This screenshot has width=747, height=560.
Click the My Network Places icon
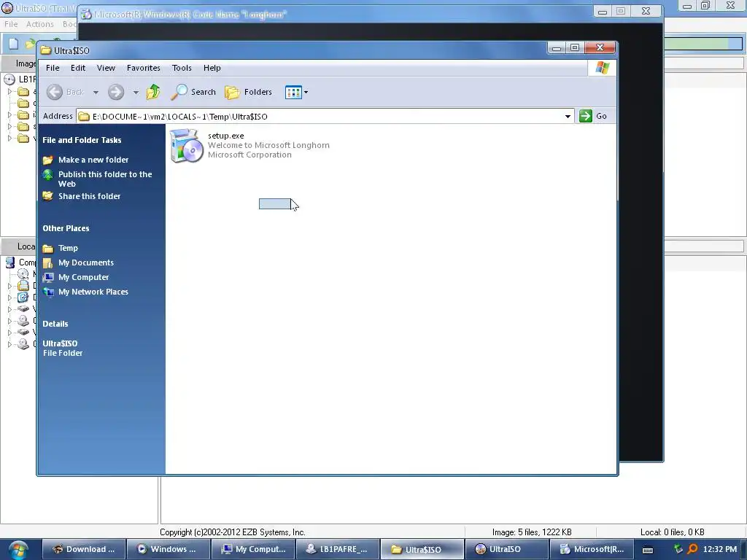coord(47,292)
